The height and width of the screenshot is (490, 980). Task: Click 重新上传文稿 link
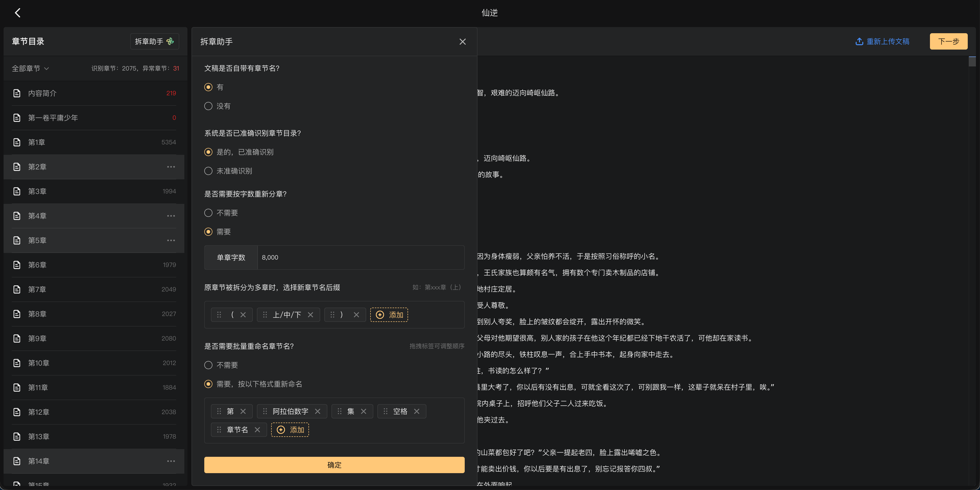pyautogui.click(x=882, y=41)
